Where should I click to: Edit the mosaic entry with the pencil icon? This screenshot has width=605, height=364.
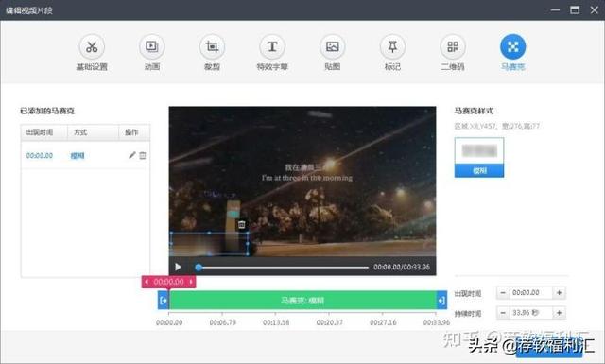[132, 155]
